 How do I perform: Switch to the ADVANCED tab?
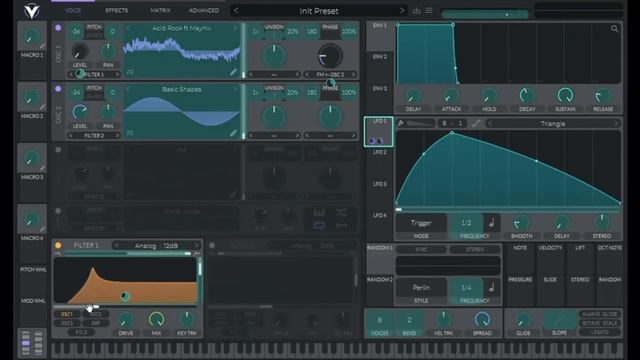point(204,11)
